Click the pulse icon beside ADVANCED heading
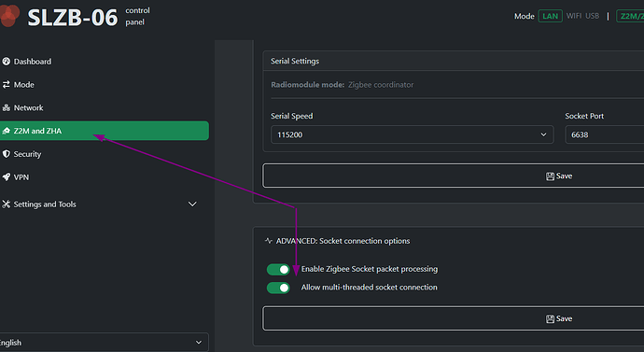Image resolution: width=644 pixels, height=352 pixels. click(x=269, y=241)
